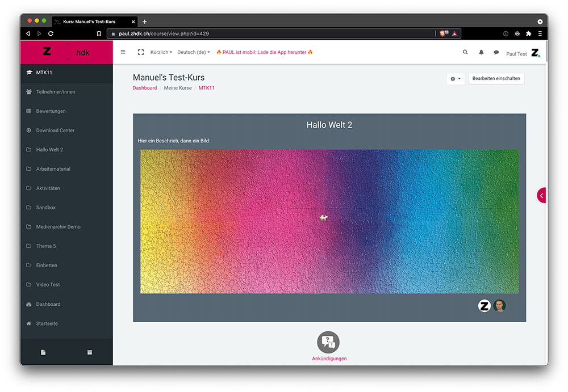The height and width of the screenshot is (392, 568).
Task: Click Bearbeiten einschalten button
Action: pyautogui.click(x=496, y=79)
